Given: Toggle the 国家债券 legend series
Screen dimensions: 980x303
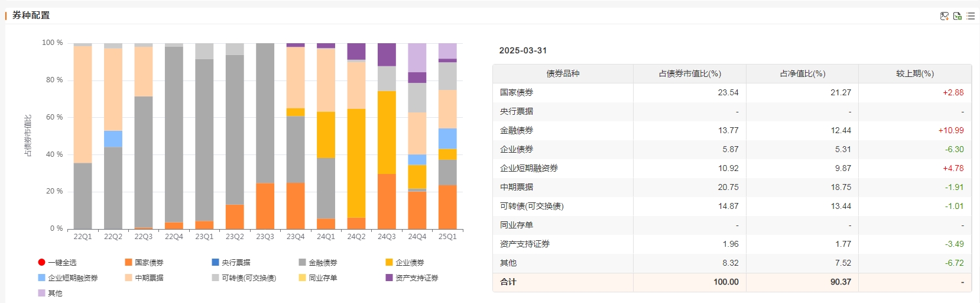Looking at the screenshot, I should point(144,262).
